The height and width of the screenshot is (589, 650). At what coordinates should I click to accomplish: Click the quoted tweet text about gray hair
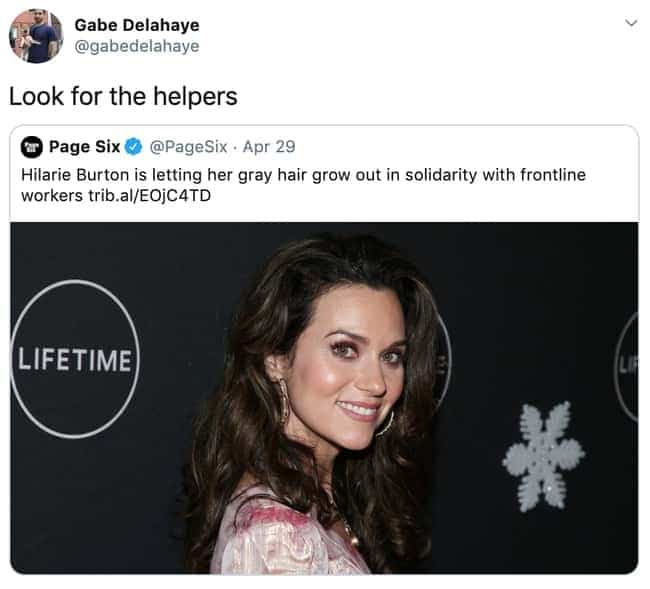click(303, 185)
